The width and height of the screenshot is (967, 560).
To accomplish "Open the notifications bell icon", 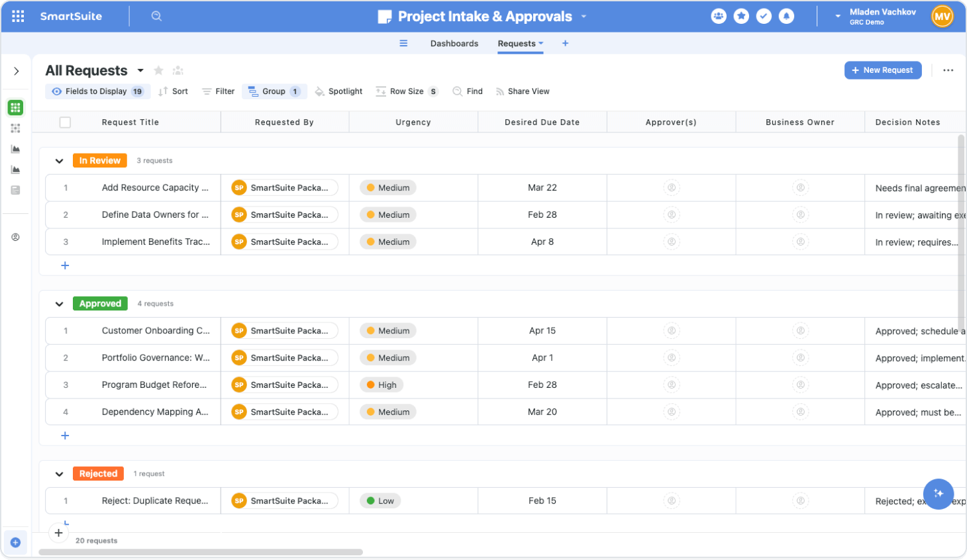I will 786,17.
